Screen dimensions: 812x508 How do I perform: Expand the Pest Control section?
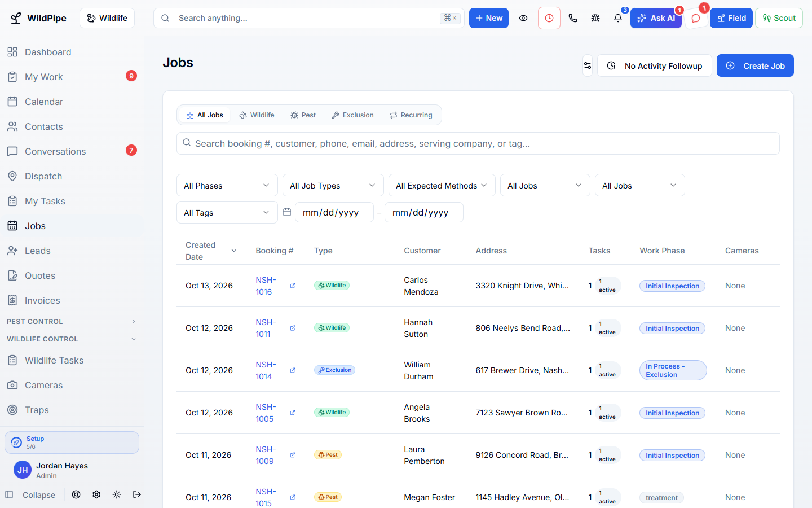coord(72,322)
